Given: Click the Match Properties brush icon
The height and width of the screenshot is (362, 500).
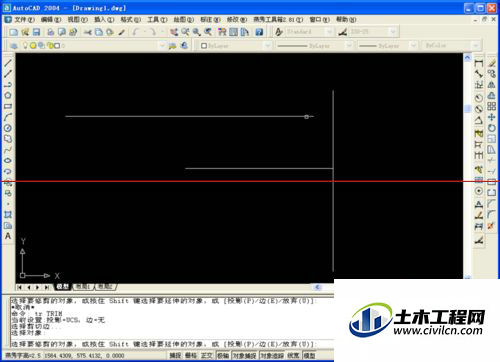Looking at the screenshot, I should coord(122,32).
